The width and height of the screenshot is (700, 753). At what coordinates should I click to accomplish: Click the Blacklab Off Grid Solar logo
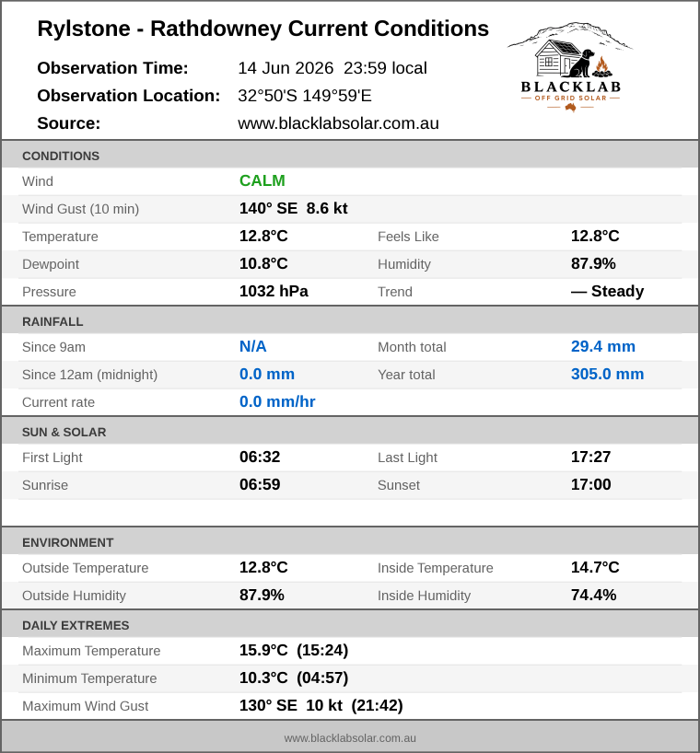tap(571, 66)
